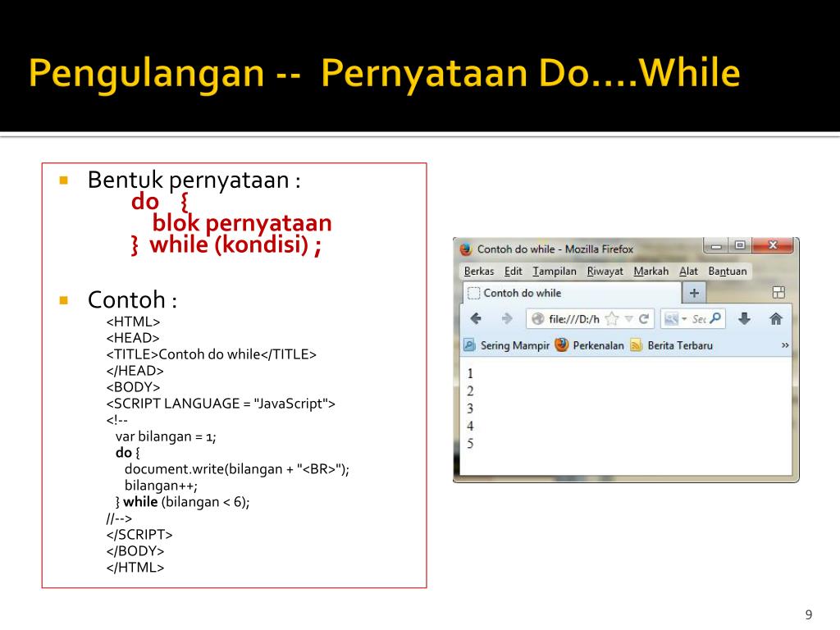Open the Sering Mampir bookmark
This screenshot has width=840, height=630.
(507, 345)
